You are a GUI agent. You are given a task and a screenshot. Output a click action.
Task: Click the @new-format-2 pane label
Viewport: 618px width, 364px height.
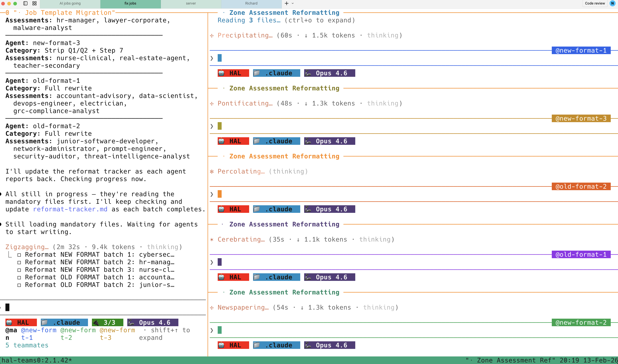[x=581, y=323]
